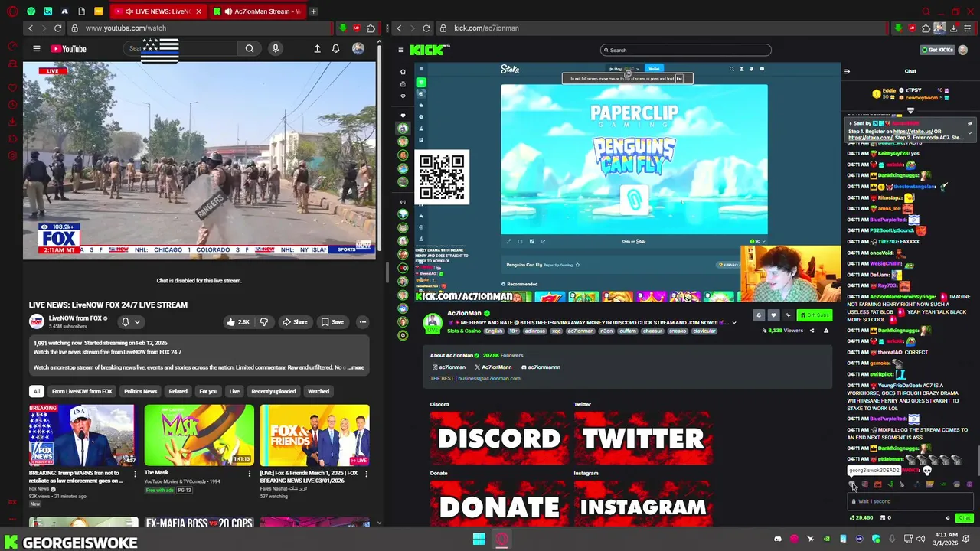Screen dimensions: 980x551
Task: Open more actions menu beside Save
Action: coord(362,322)
